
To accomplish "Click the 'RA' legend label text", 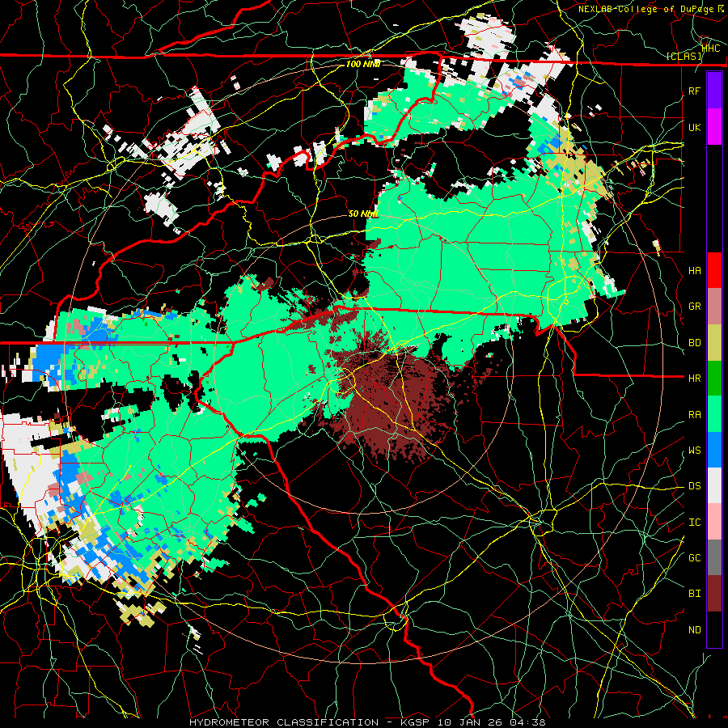I will (695, 415).
